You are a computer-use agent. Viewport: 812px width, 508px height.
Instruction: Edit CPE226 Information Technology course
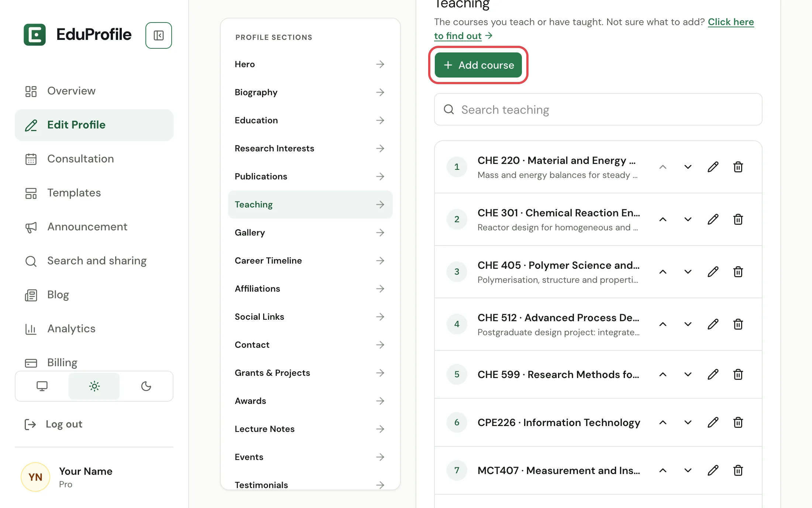point(713,422)
